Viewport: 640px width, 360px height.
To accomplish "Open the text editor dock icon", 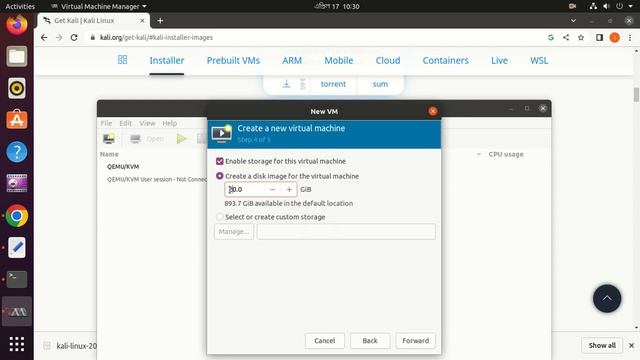I will [x=17, y=247].
